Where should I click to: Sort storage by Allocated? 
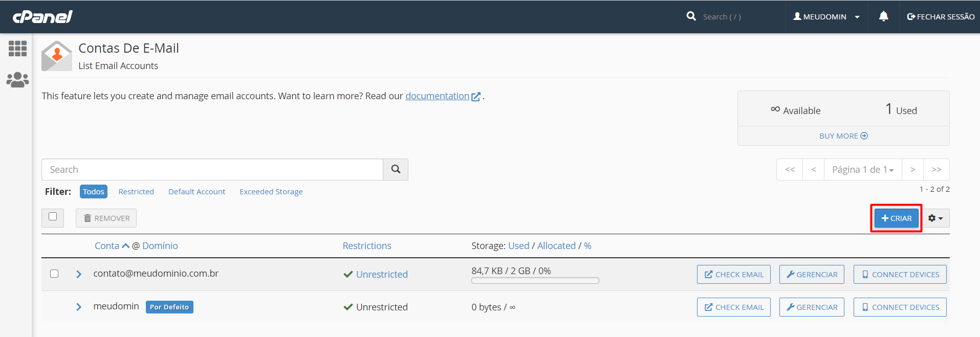point(556,246)
